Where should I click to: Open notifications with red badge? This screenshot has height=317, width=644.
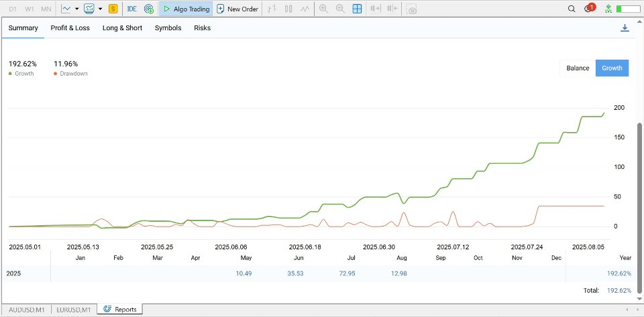point(589,9)
